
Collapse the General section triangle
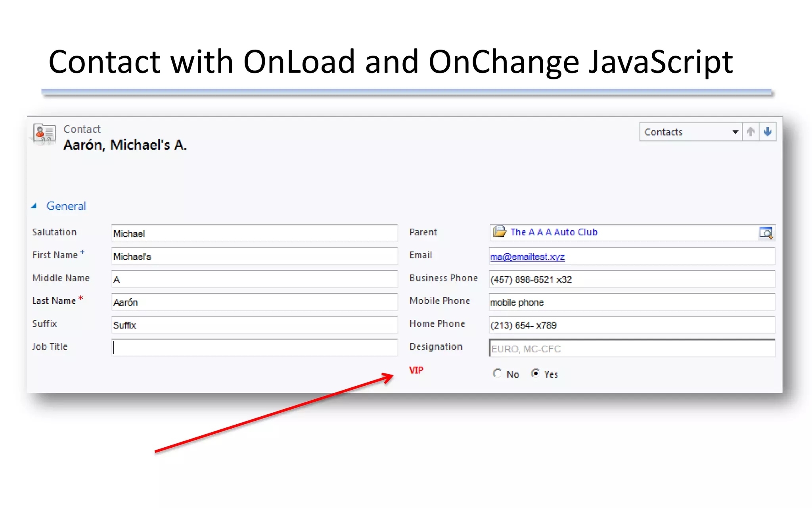tap(34, 206)
